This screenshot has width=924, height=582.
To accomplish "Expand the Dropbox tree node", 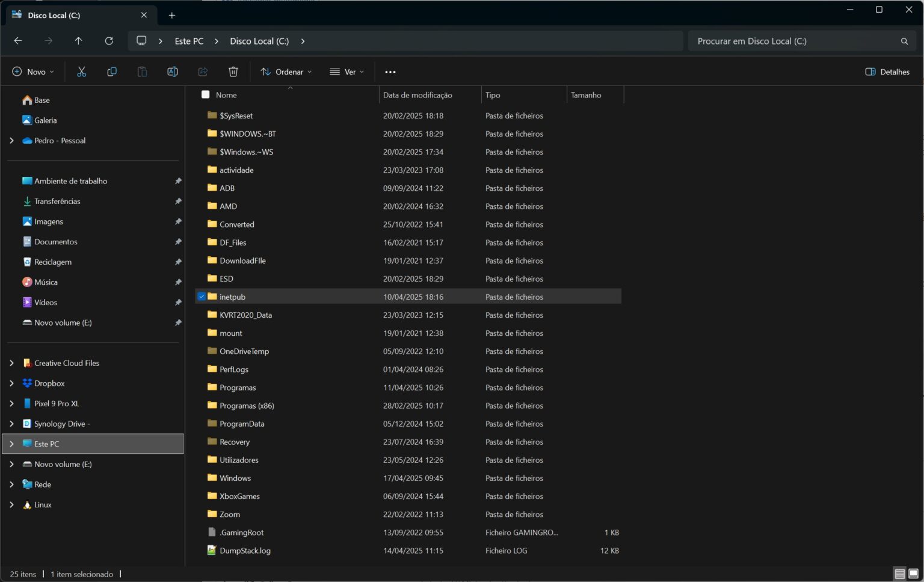I will 11,383.
